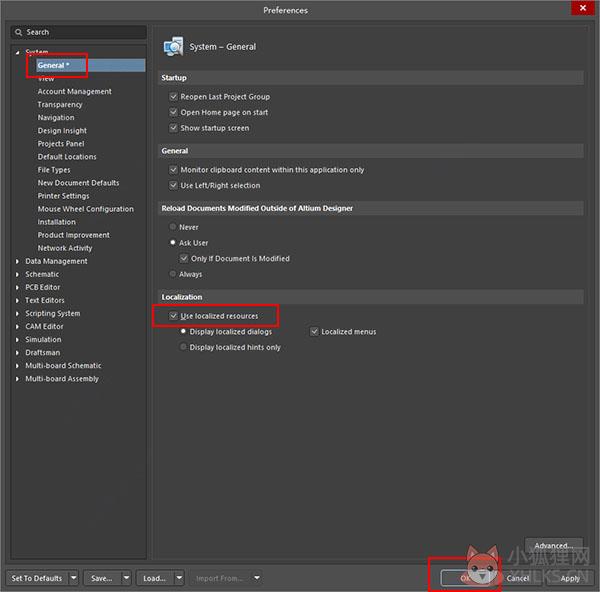This screenshot has height=592, width=600.
Task: Click Apply to apply preferences
Action: tap(570, 578)
